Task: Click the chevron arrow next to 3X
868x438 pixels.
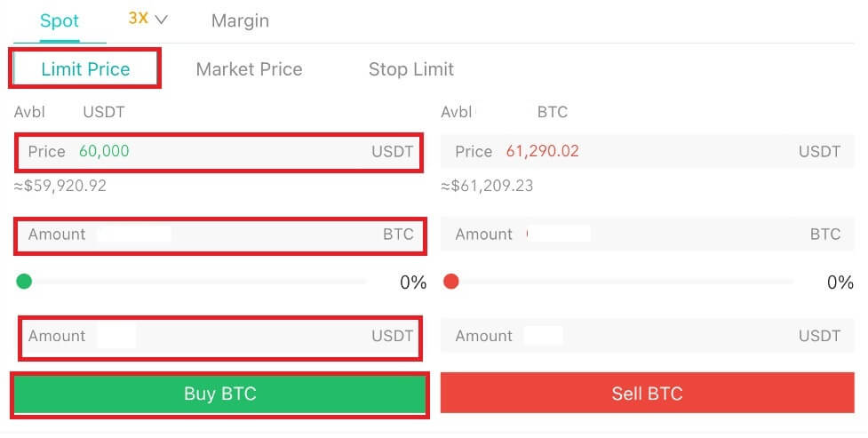Action: (x=161, y=19)
